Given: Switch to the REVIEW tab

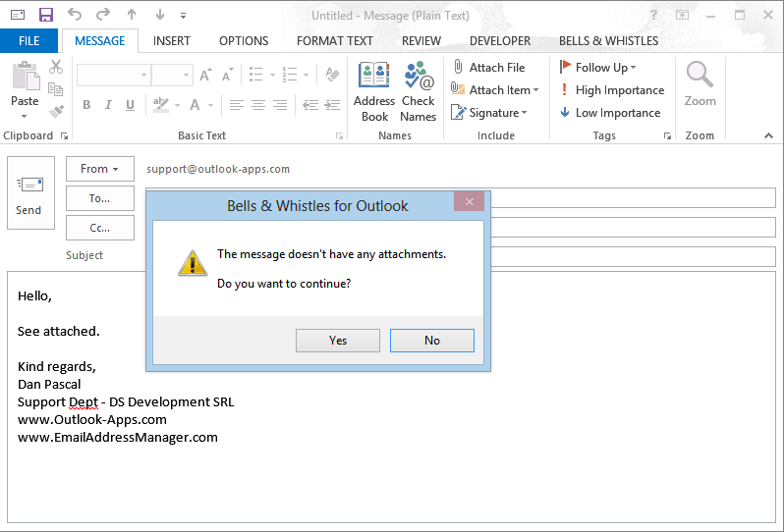Looking at the screenshot, I should click(421, 41).
